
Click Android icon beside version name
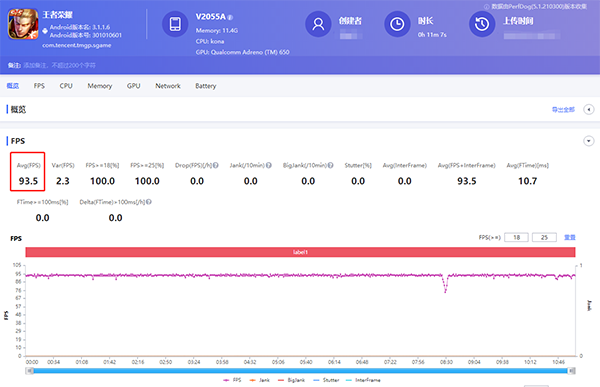[x=45, y=31]
